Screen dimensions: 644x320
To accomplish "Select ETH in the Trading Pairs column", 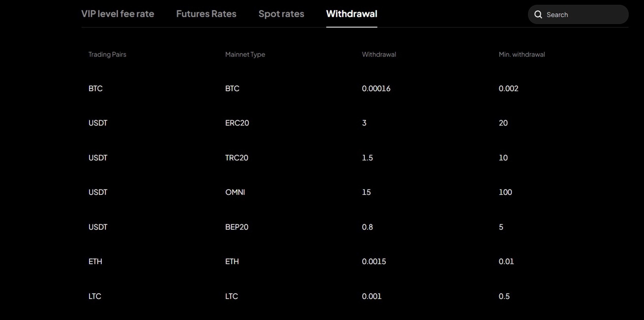I will tap(95, 262).
